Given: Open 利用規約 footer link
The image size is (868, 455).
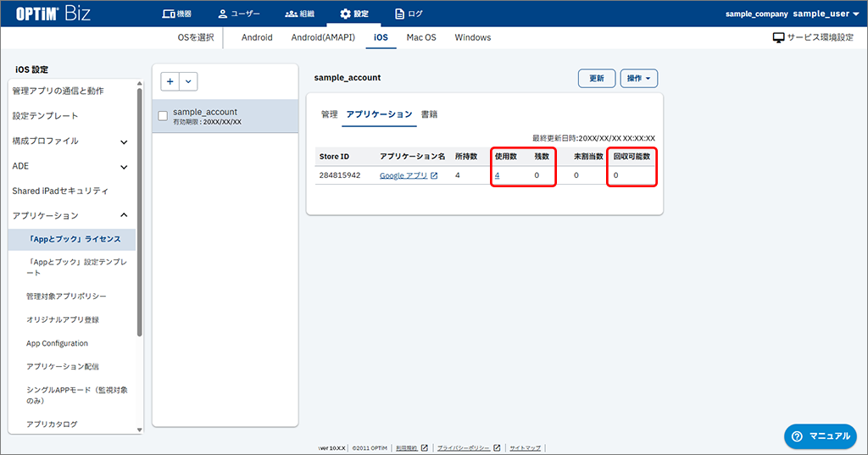Looking at the screenshot, I should pos(407,448).
